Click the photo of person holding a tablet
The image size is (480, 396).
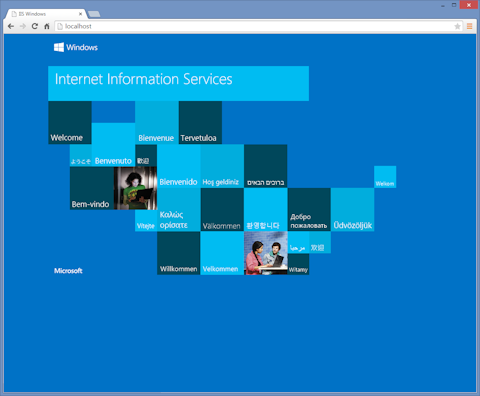135,188
